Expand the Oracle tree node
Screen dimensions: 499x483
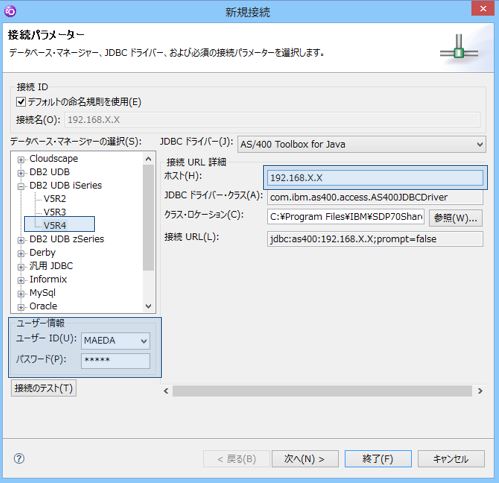pyautogui.click(x=21, y=307)
